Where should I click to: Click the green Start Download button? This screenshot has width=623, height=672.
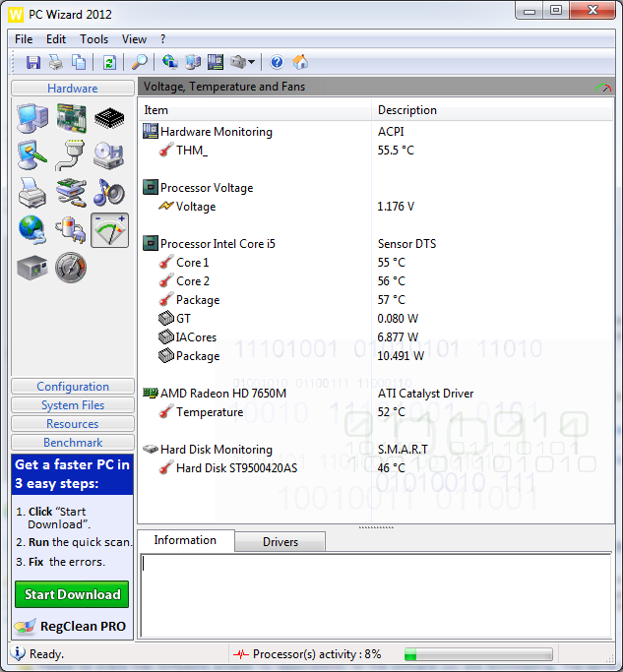[x=72, y=594]
